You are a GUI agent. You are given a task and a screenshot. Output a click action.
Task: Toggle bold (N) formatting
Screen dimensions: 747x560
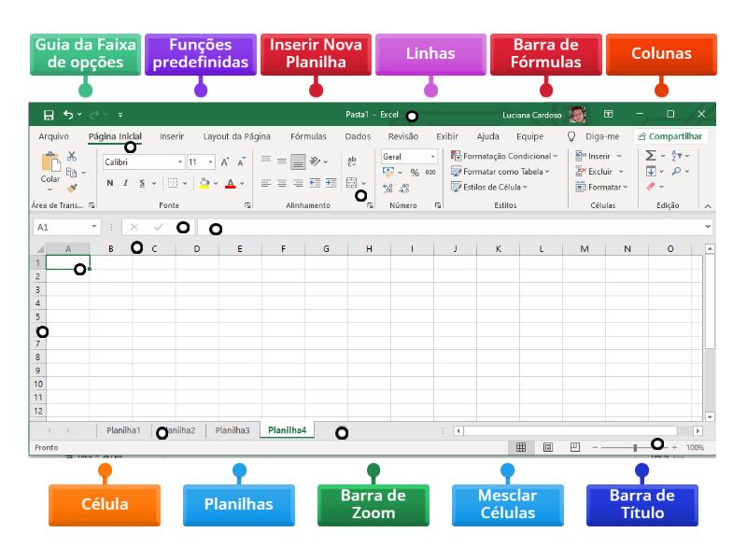pyautogui.click(x=111, y=183)
